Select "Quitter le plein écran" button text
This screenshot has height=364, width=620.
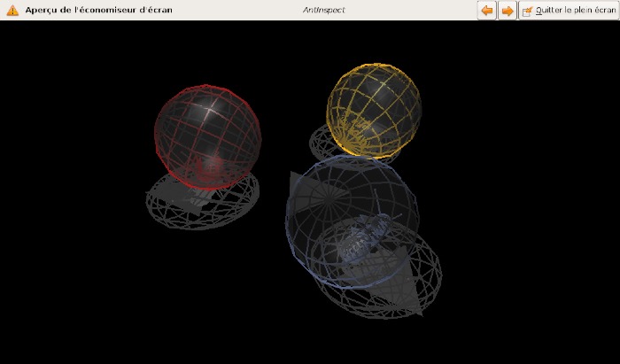click(576, 11)
